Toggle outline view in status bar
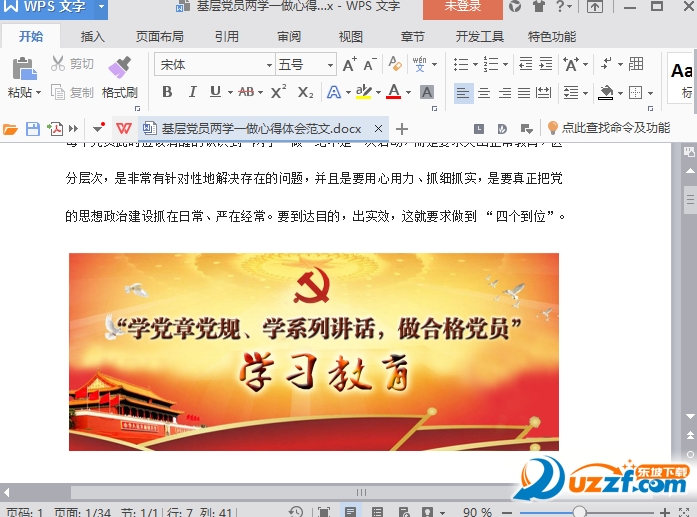The image size is (697, 517). 377,512
